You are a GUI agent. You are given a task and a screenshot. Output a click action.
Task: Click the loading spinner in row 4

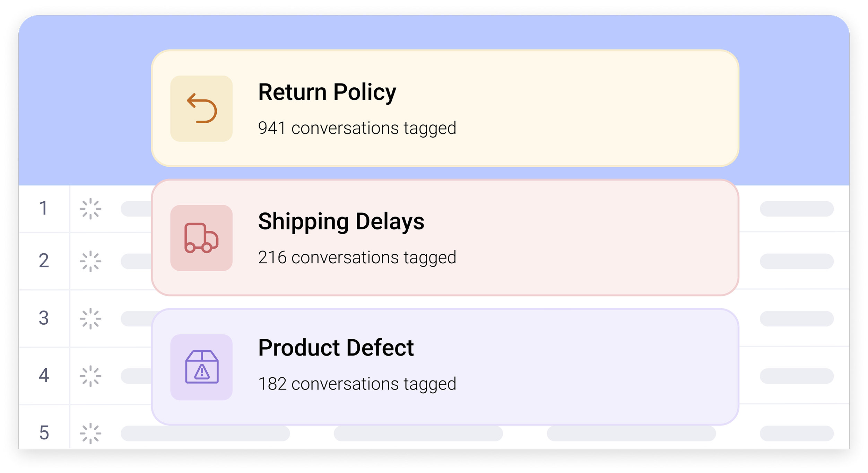pyautogui.click(x=90, y=376)
